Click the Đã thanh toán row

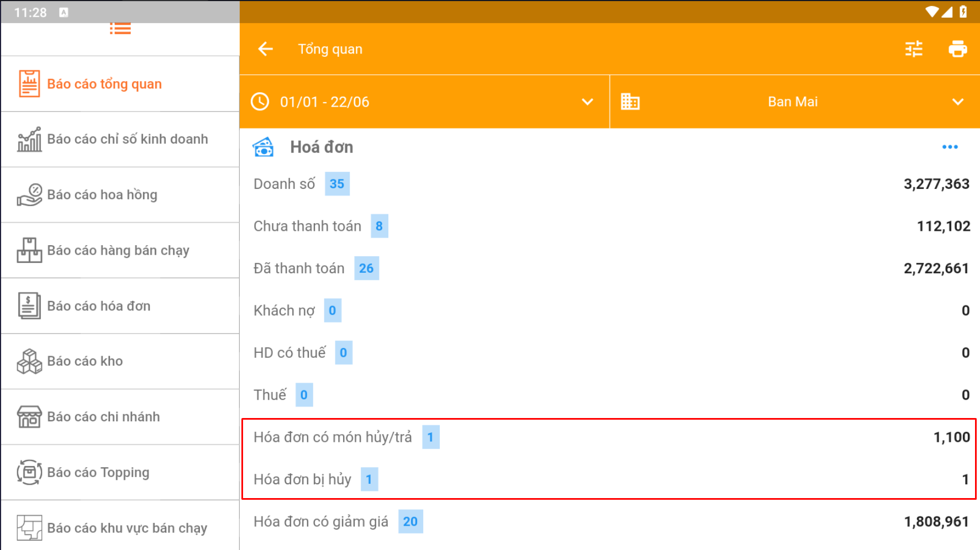[608, 268]
